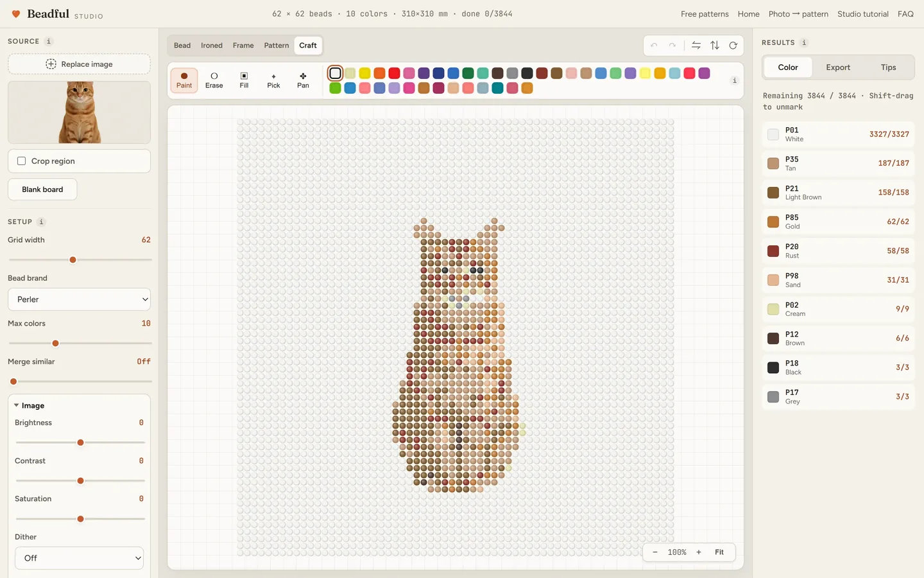Image resolution: width=924 pixels, height=578 pixels.
Task: Flip the pattern horizontally
Action: point(696,46)
